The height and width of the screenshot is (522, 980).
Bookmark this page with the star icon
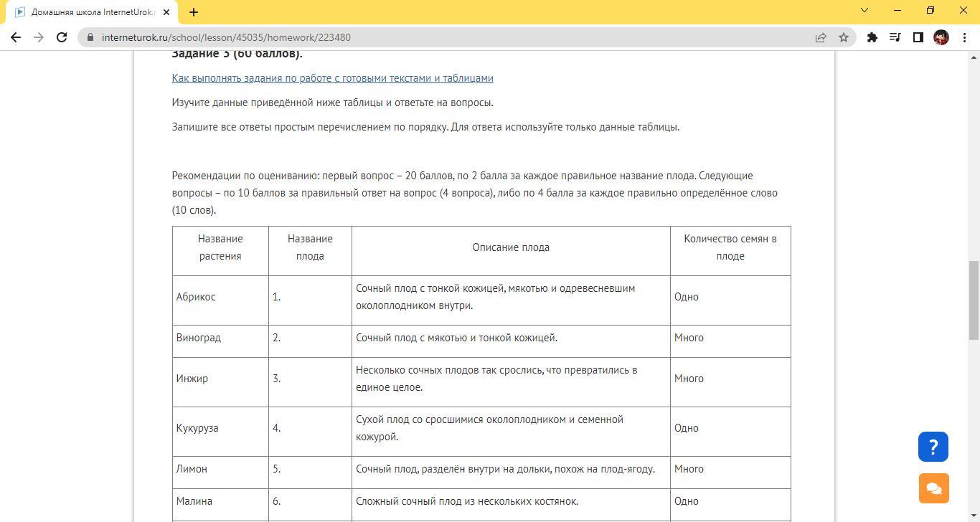click(x=844, y=37)
